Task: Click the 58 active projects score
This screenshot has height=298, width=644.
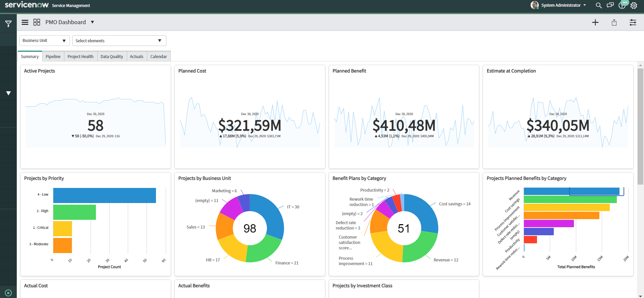Action: [x=96, y=126]
